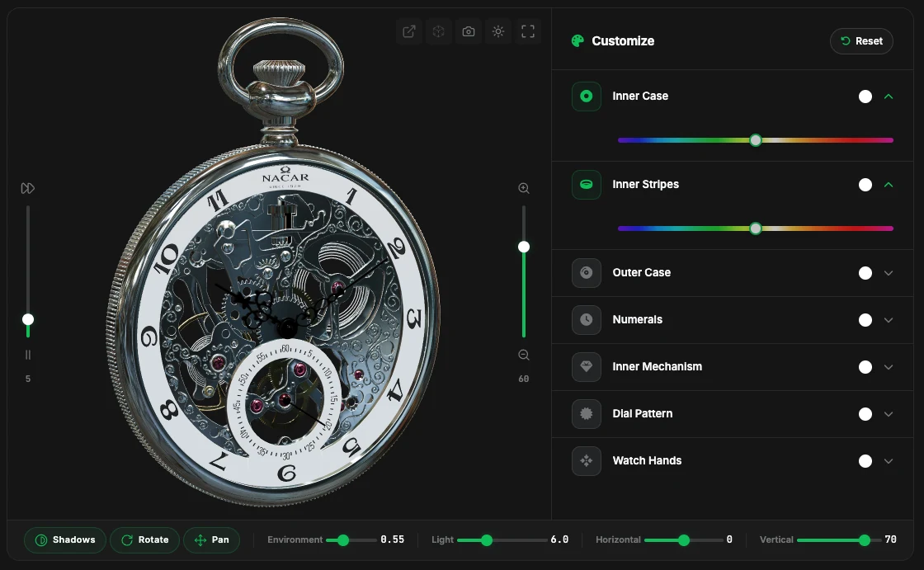Collapse the Inner Stripes section chevron
The height and width of the screenshot is (570, 924).
tap(889, 185)
